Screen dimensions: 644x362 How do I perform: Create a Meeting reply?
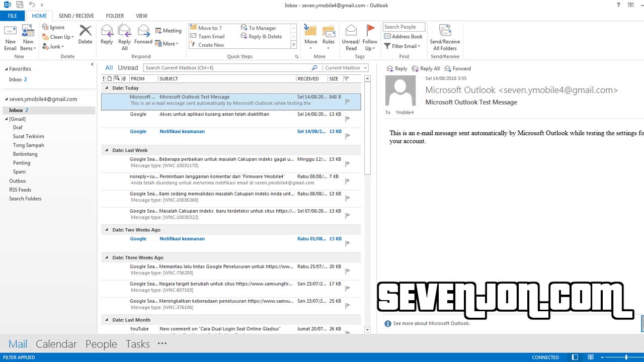(168, 31)
